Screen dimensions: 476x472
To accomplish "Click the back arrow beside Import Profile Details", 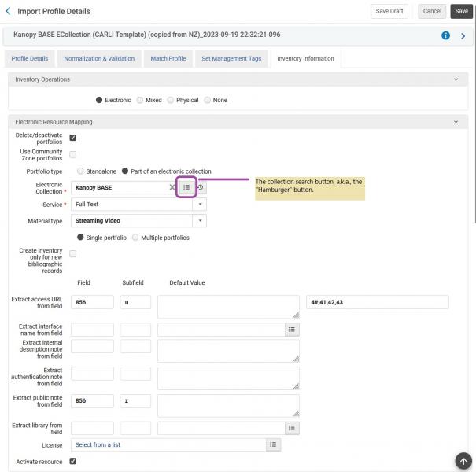I will pos(9,11).
